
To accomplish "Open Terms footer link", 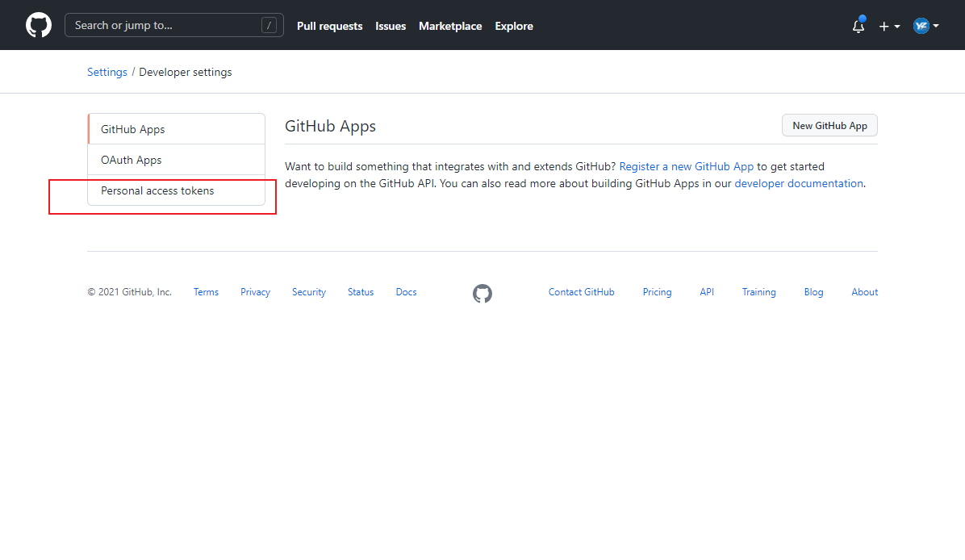I will [206, 292].
